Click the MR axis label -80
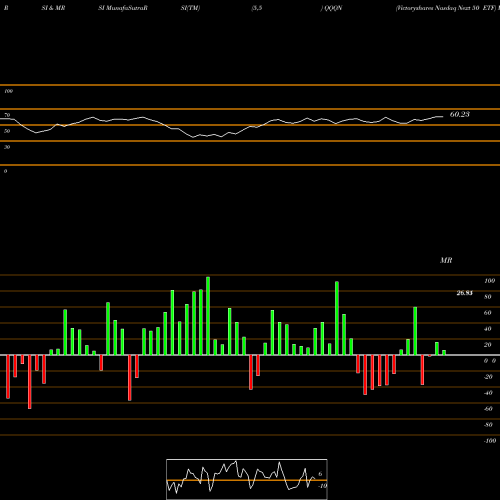 click(x=488, y=425)
